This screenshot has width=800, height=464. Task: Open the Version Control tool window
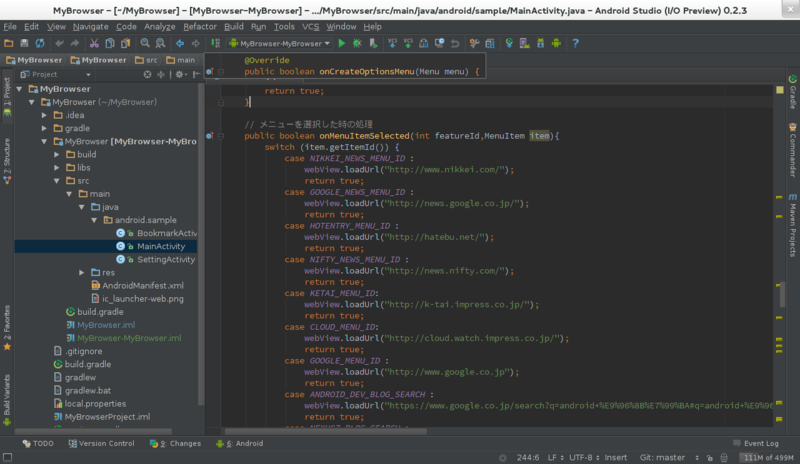pyautogui.click(x=102, y=444)
